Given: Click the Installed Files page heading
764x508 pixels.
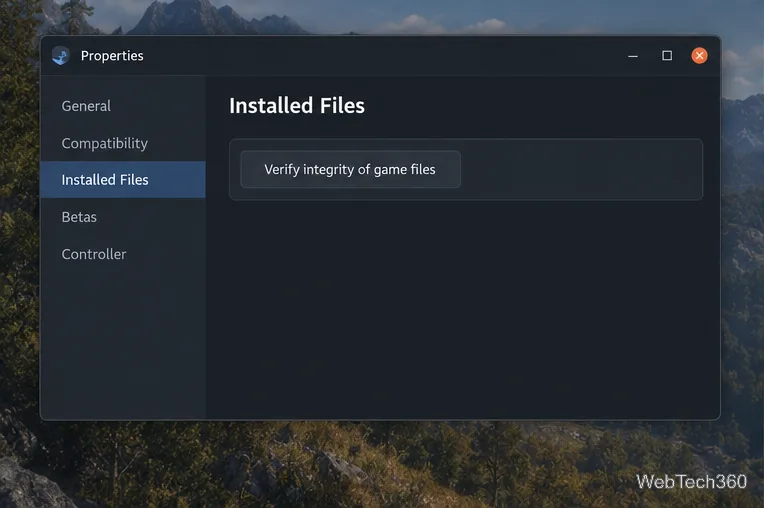Looking at the screenshot, I should click(297, 106).
